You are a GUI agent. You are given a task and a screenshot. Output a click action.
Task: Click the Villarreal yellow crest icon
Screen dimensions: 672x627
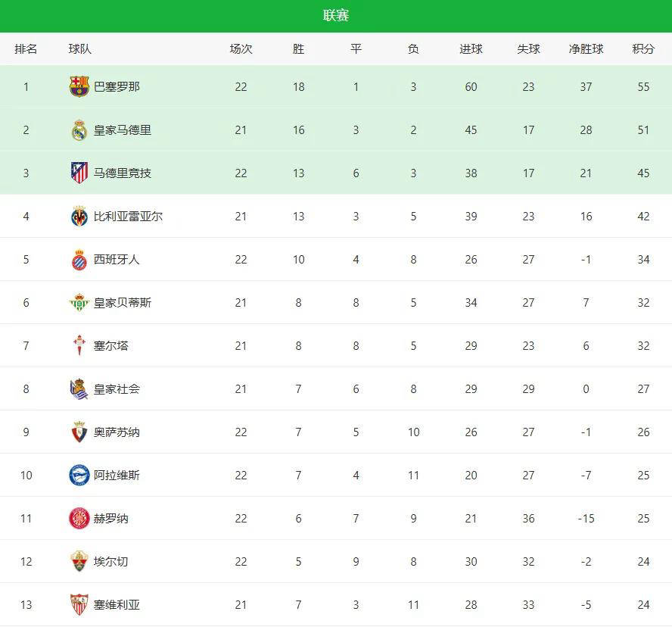[79, 217]
